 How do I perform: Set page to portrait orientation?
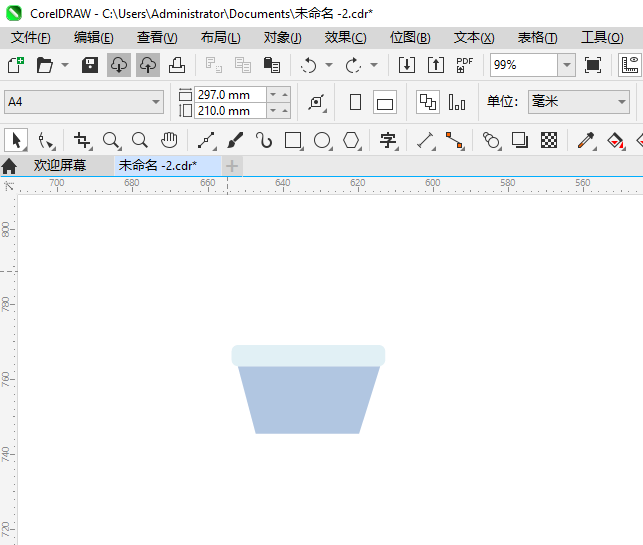(x=356, y=102)
